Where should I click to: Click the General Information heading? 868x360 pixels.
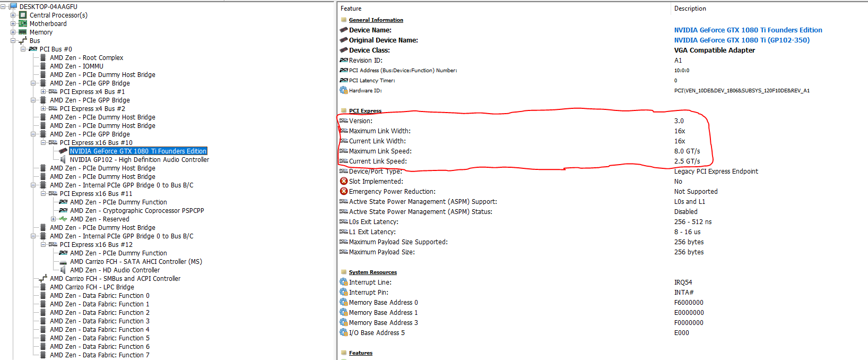point(376,20)
